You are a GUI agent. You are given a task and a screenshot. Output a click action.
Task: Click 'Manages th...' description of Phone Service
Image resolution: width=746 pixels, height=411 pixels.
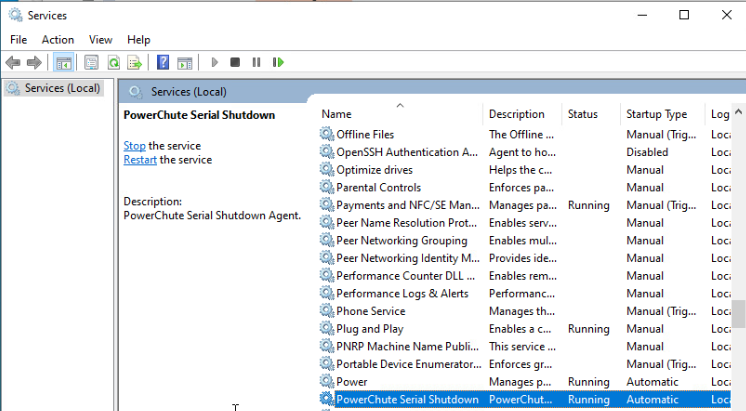point(522,311)
